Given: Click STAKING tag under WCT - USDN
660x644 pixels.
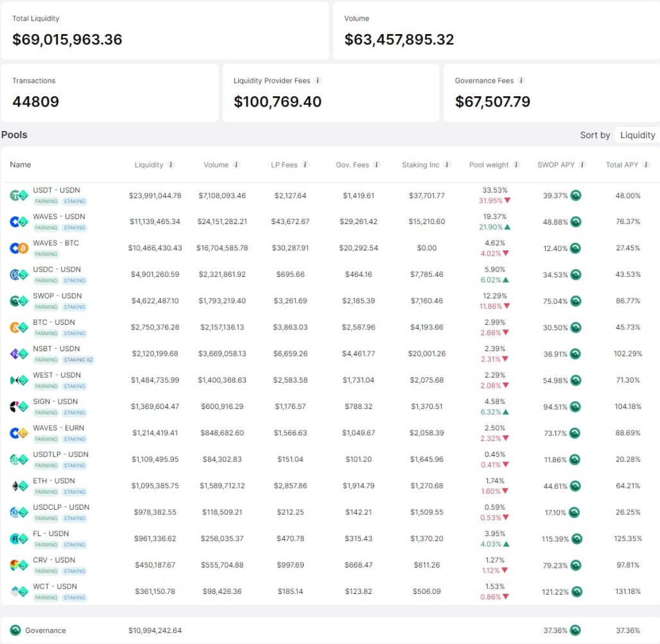Looking at the screenshot, I should pyautogui.click(x=74, y=598).
